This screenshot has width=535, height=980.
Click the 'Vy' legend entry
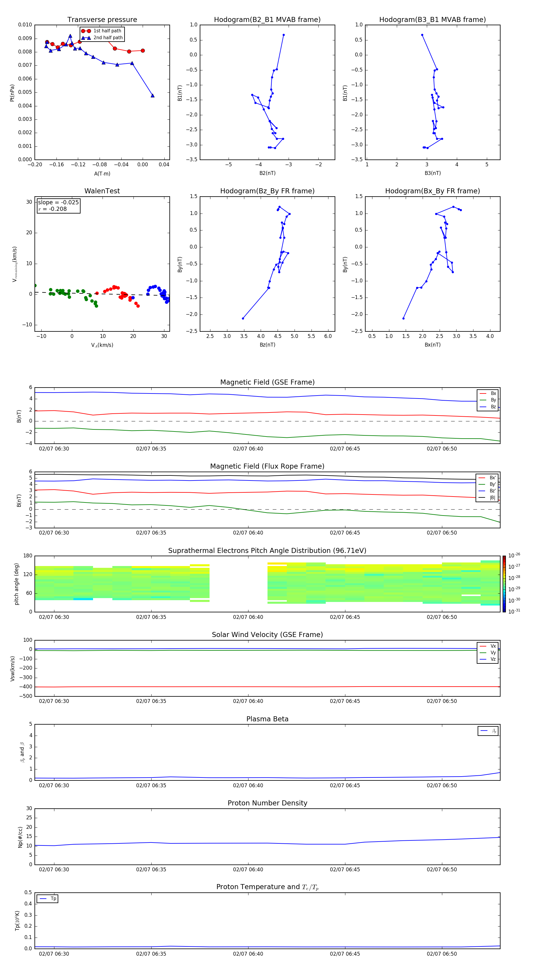click(x=488, y=652)
